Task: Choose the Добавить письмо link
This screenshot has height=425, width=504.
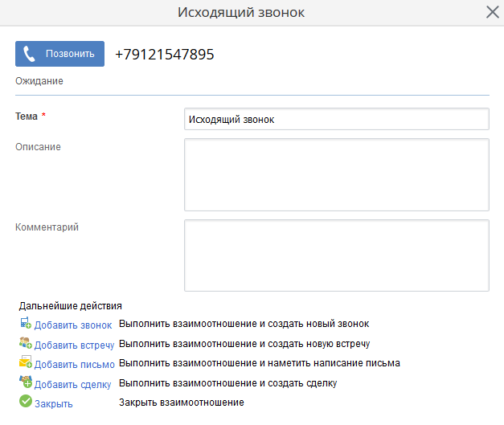Action: point(74,364)
